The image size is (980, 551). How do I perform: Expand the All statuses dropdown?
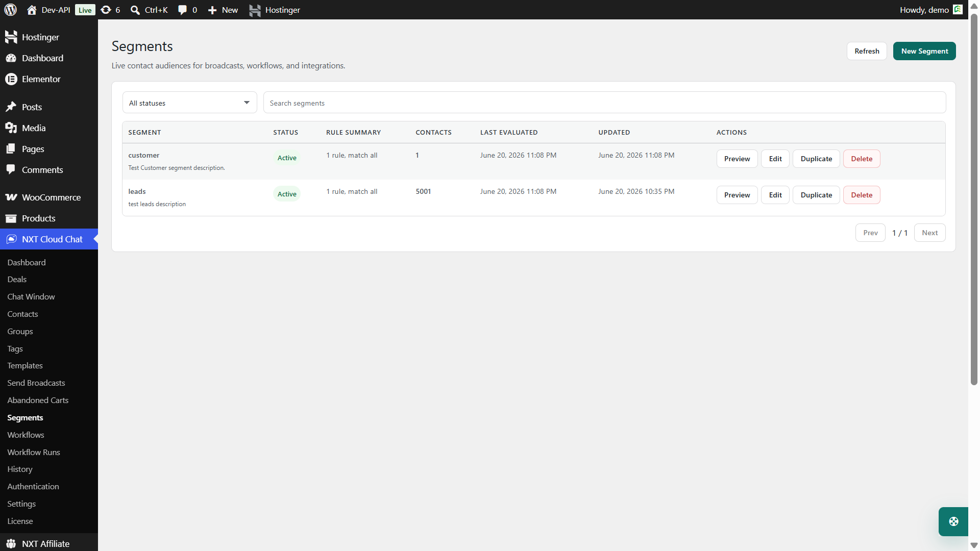coord(189,103)
